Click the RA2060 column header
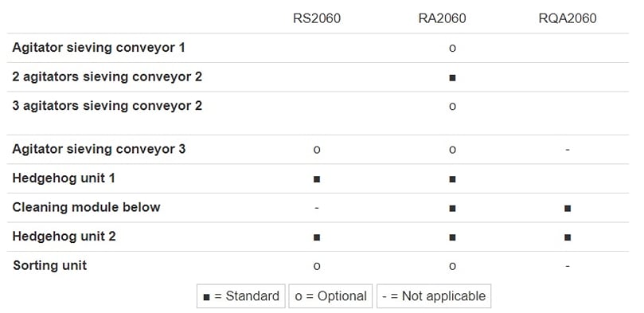This screenshot has width=644, height=313. pyautogui.click(x=442, y=18)
